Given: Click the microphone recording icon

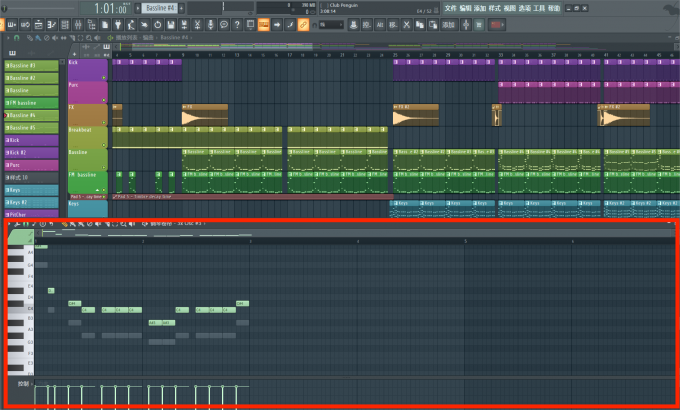Looking at the screenshot, I should [x=210, y=25].
